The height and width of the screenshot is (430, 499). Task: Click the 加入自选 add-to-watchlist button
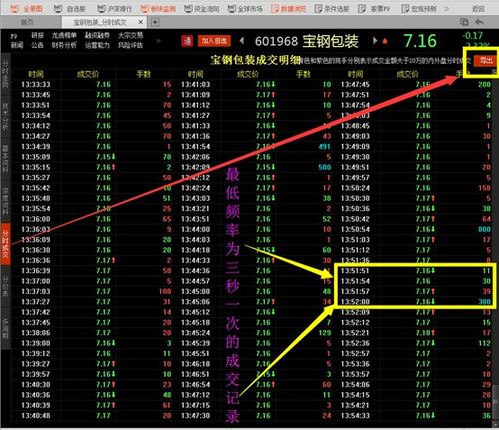coord(214,41)
